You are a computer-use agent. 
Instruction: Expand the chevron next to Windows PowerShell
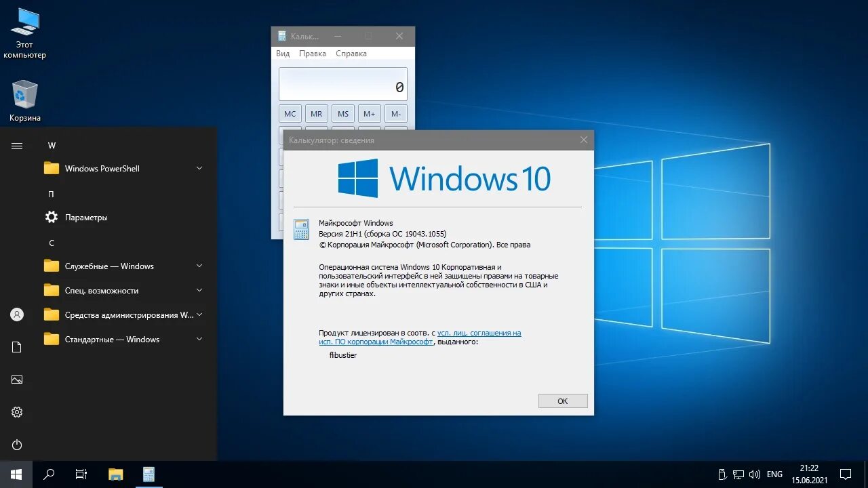pyautogui.click(x=199, y=168)
